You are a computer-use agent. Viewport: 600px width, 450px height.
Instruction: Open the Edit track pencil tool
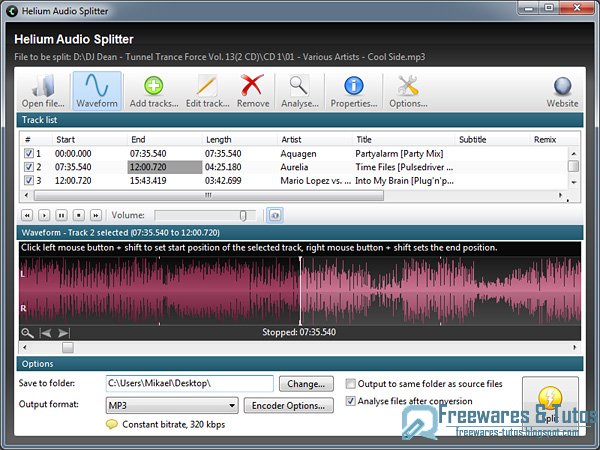point(207,91)
